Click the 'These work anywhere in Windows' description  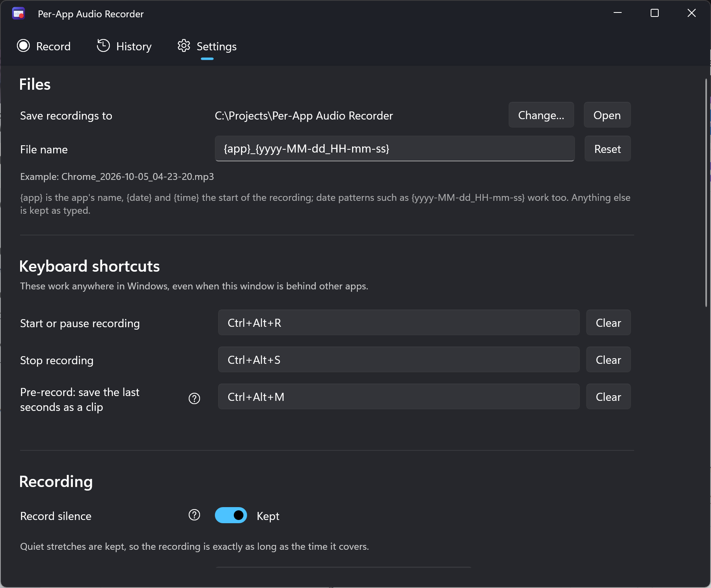click(194, 286)
